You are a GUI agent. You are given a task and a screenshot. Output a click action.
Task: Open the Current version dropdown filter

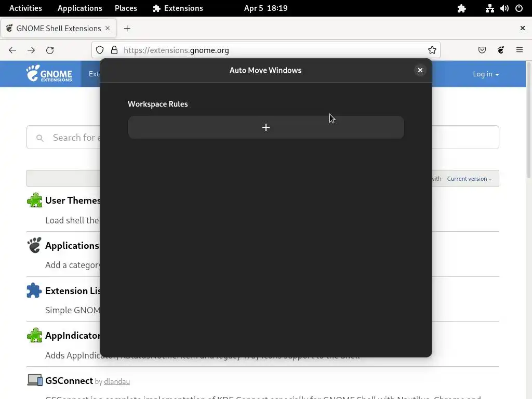(469, 179)
